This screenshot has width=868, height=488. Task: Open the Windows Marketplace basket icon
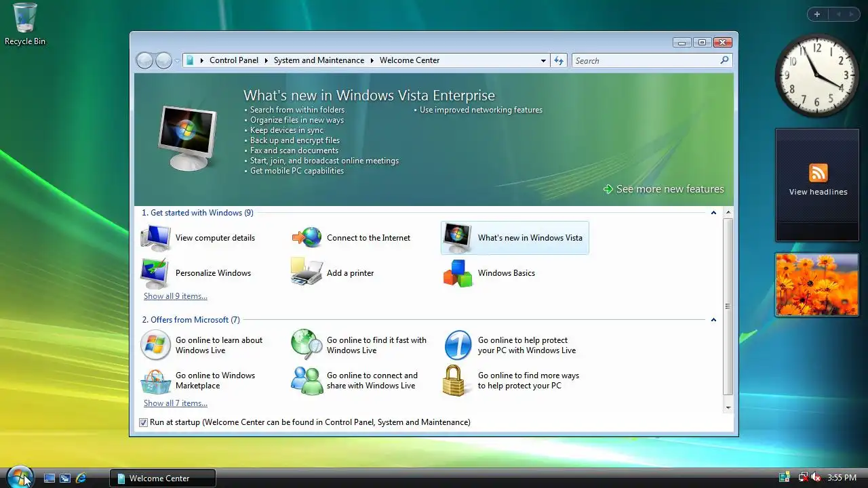(x=156, y=381)
